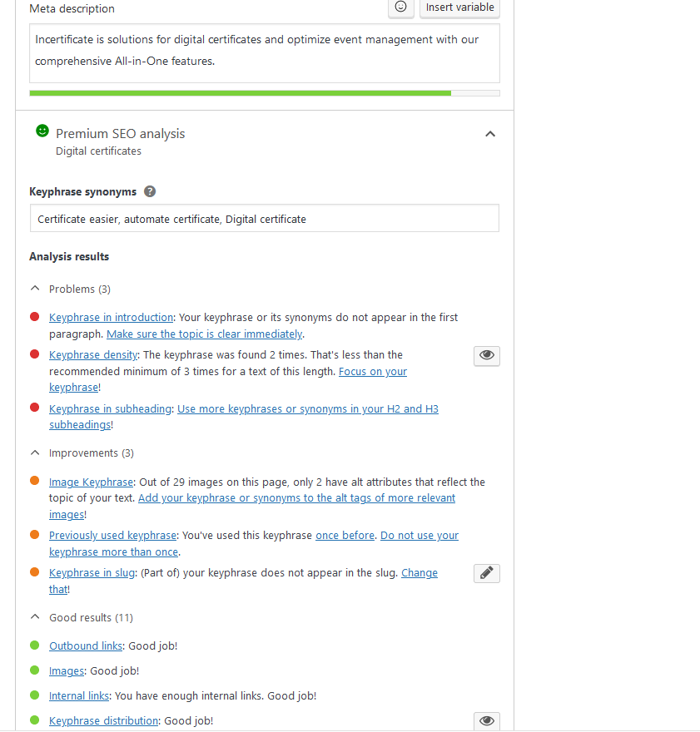Open the Outbound links link

tap(86, 646)
